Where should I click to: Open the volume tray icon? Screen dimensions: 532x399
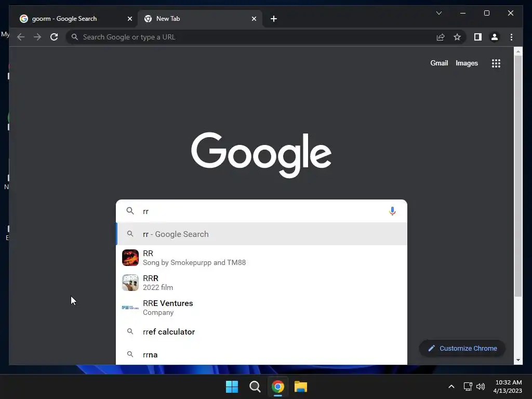481,387
